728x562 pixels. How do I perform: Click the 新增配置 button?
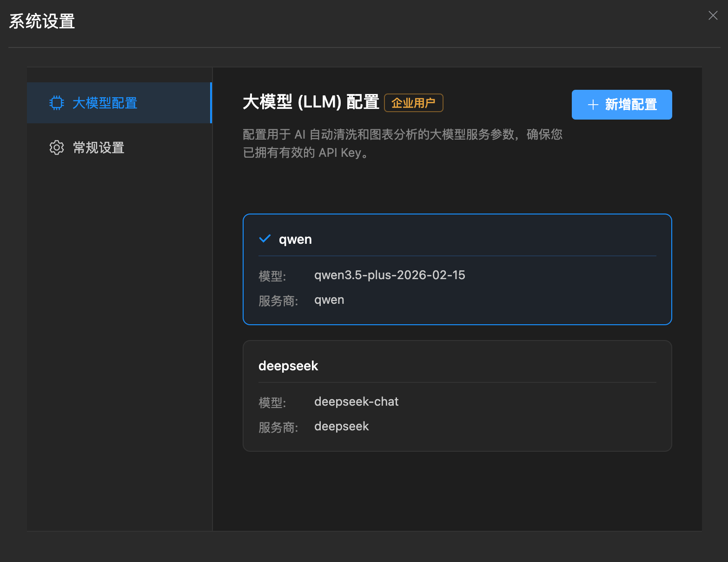[x=622, y=105]
